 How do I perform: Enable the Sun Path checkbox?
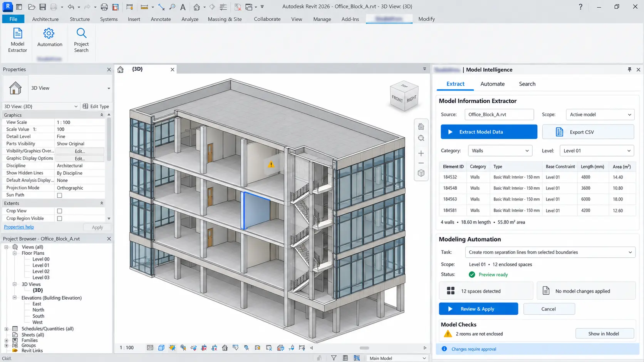(x=59, y=195)
